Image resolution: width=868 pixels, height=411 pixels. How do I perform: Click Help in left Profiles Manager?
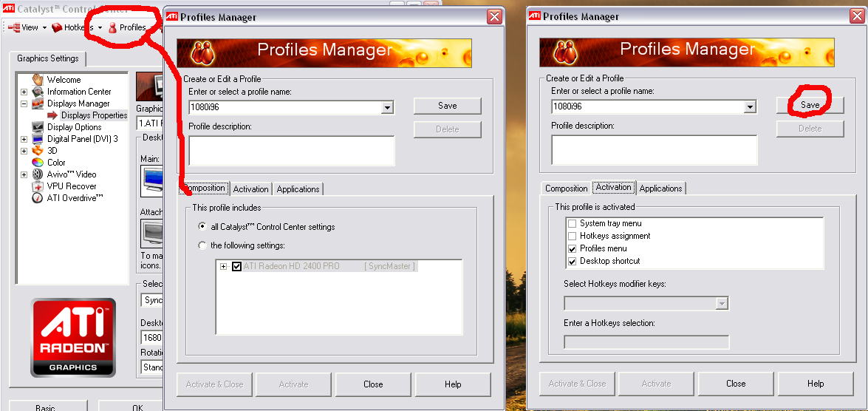[x=453, y=384]
